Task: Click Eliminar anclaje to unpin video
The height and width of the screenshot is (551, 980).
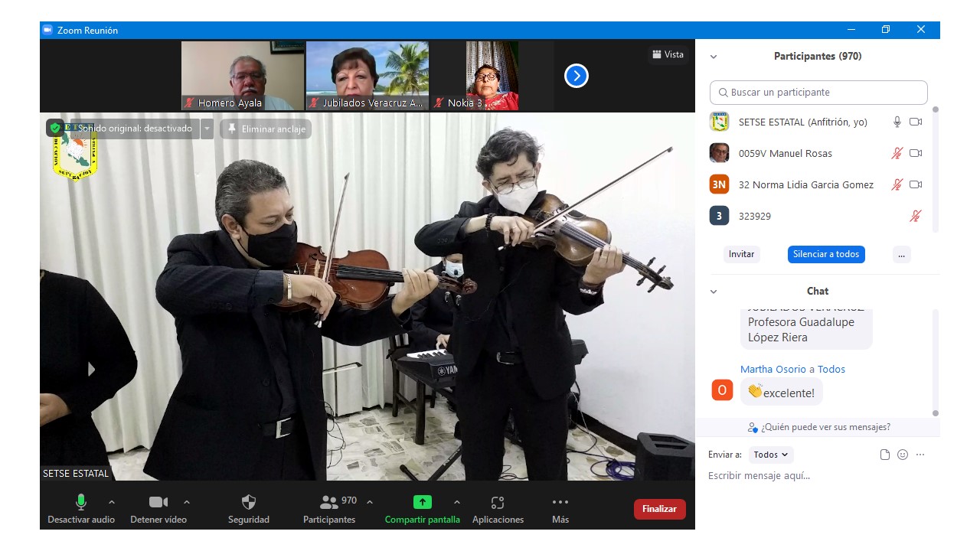Action: (266, 129)
